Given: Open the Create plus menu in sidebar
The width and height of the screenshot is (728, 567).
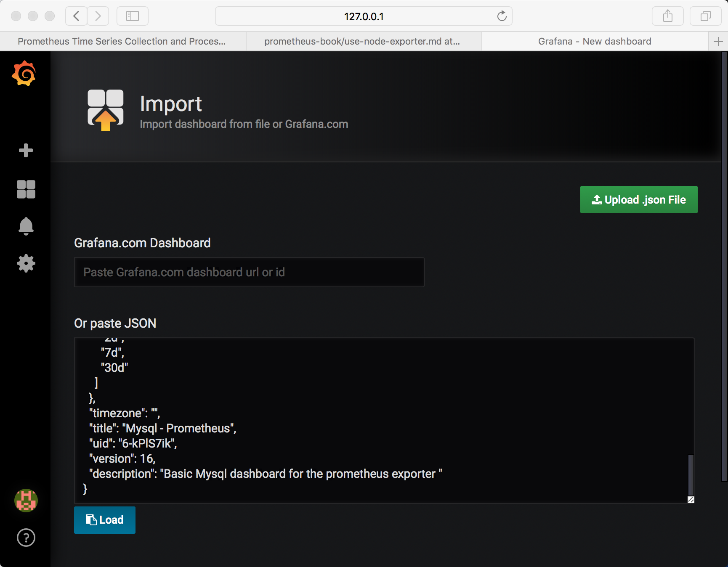Looking at the screenshot, I should click(x=26, y=151).
